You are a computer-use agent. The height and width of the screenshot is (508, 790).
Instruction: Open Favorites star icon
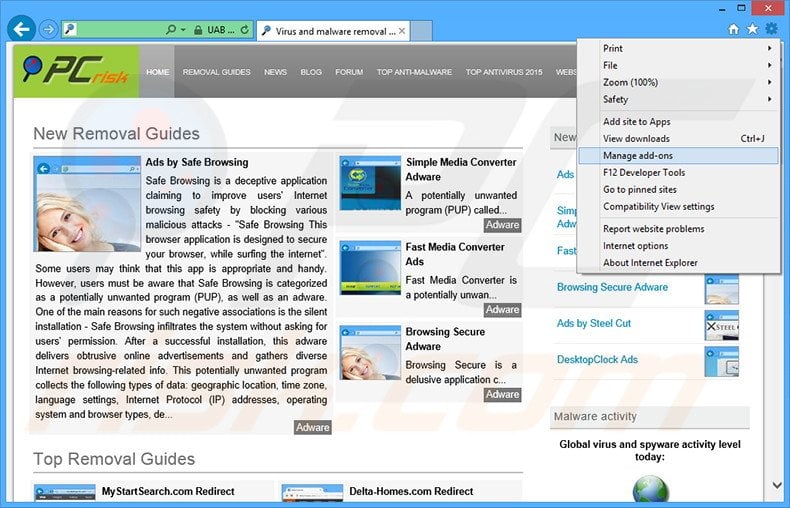752,29
